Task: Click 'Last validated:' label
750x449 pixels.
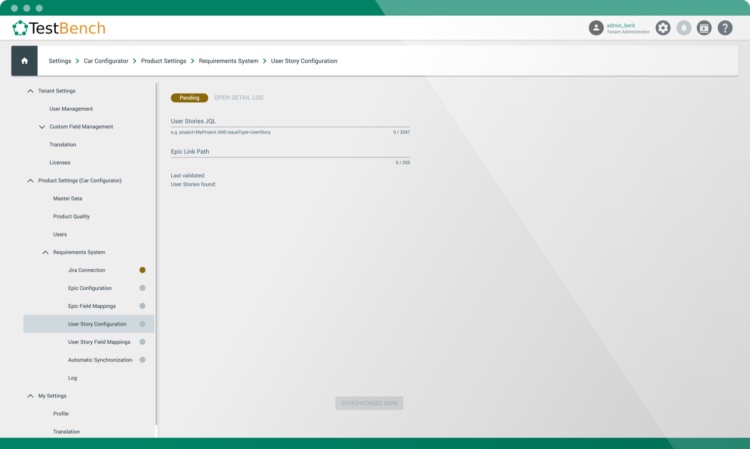Action: [x=188, y=175]
